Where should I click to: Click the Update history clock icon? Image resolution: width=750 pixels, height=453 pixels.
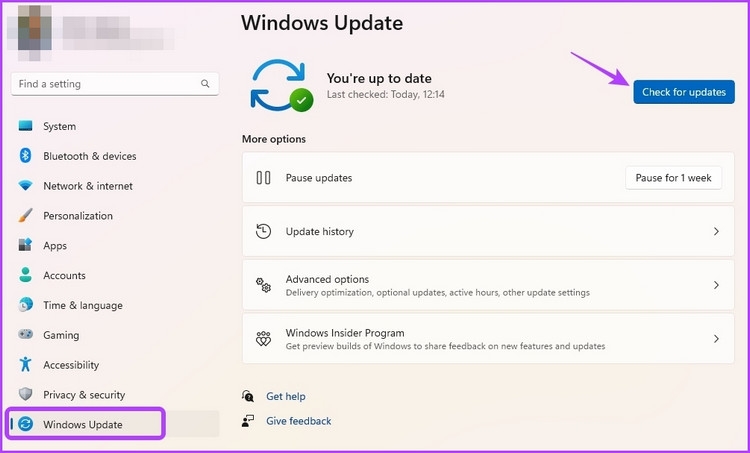(264, 231)
